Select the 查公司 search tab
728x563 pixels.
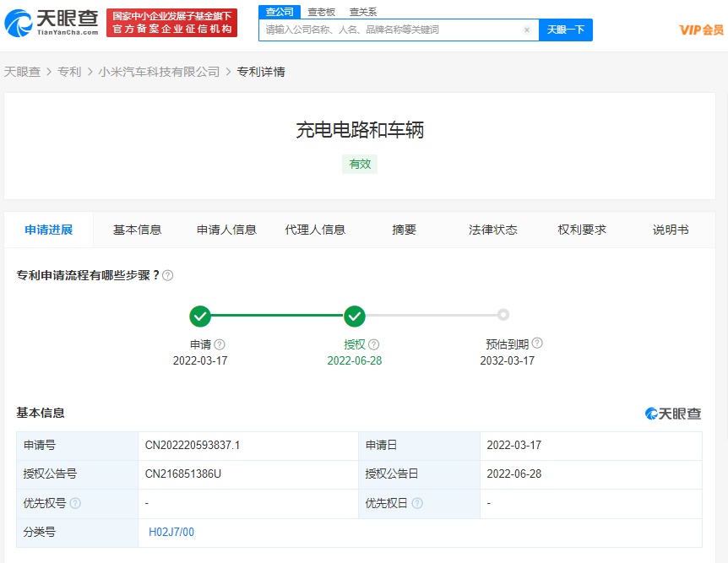(280, 12)
